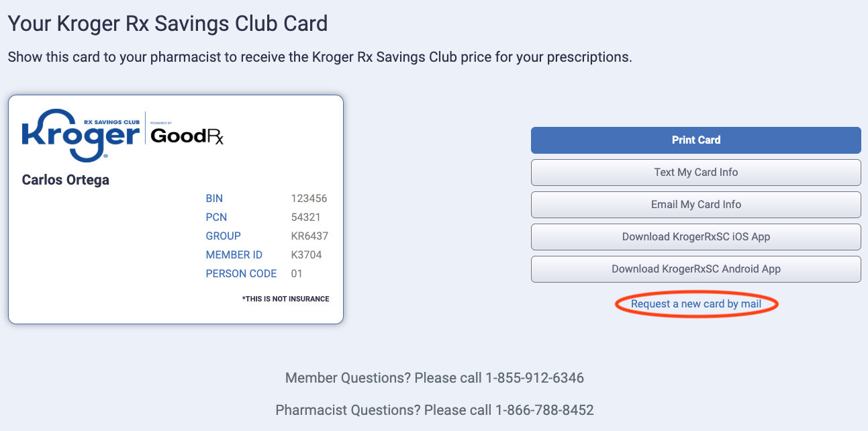The image size is (868, 431).
Task: Click the MEMBER ID label
Action: tap(234, 254)
